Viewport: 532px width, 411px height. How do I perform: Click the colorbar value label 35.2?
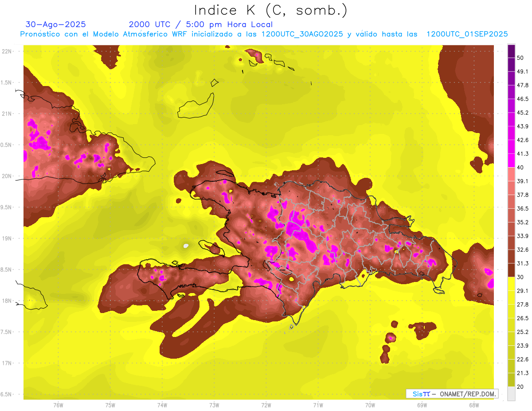(x=522, y=222)
